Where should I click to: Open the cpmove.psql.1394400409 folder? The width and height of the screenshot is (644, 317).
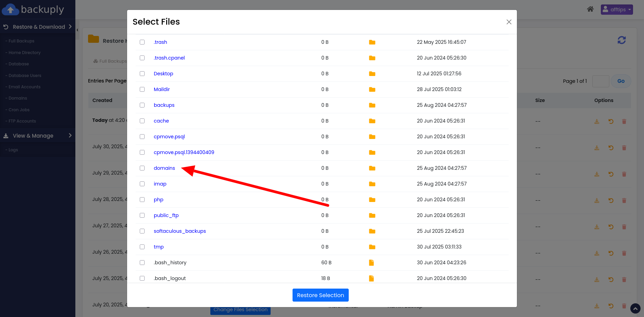(184, 152)
